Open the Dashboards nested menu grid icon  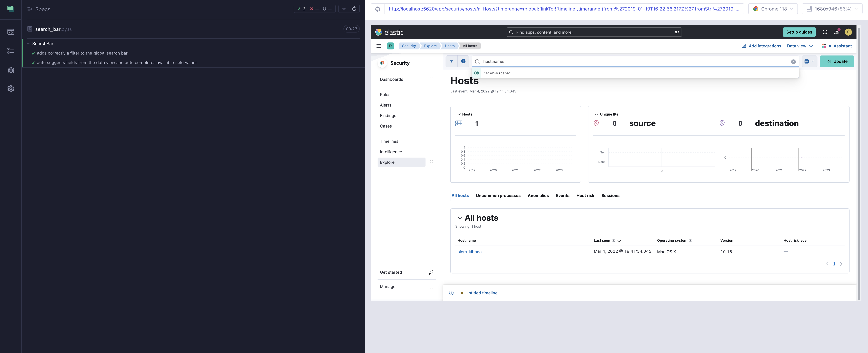tap(431, 79)
